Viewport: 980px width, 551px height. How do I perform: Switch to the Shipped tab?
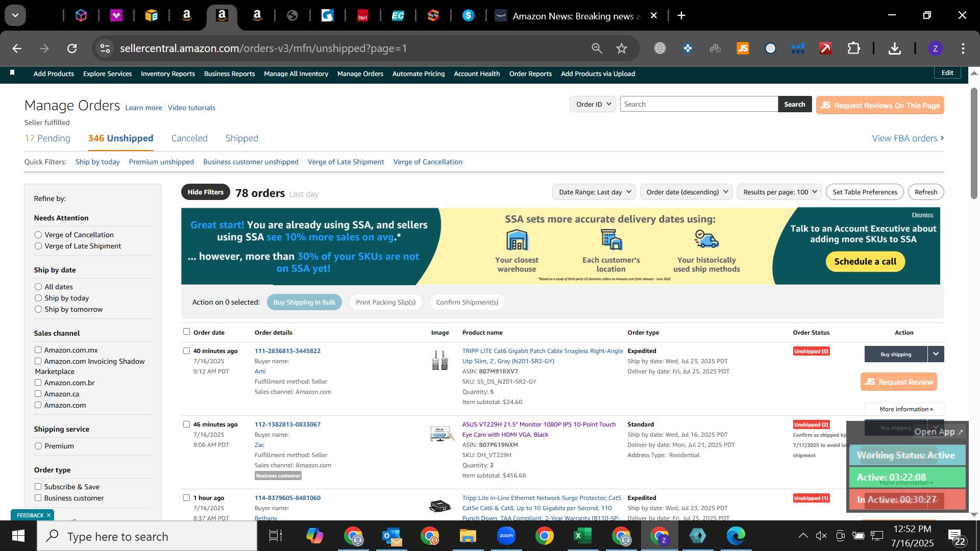coord(242,138)
